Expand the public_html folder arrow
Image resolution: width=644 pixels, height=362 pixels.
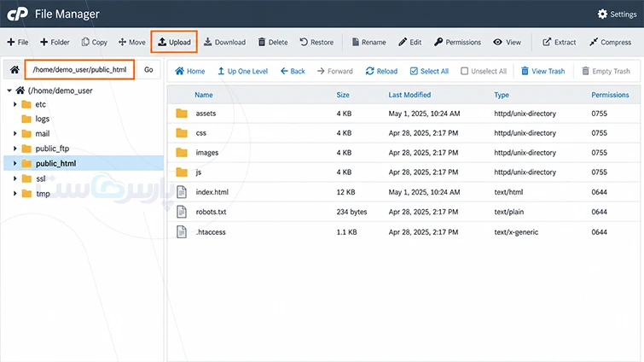click(x=15, y=163)
